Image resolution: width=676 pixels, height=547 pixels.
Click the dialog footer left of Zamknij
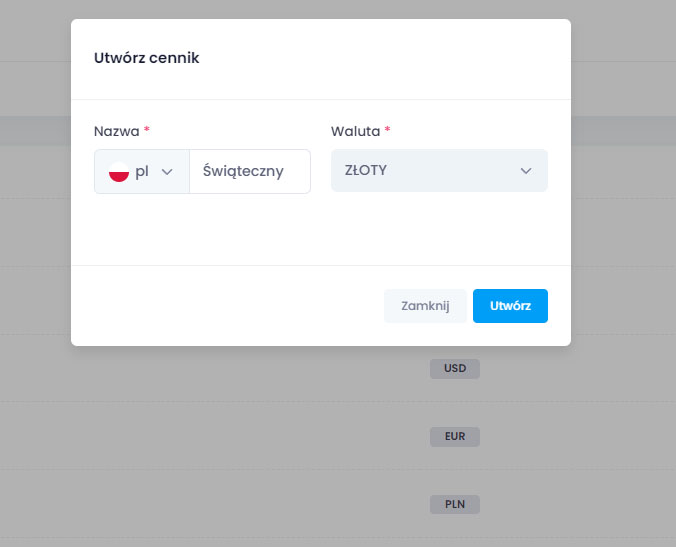230,306
